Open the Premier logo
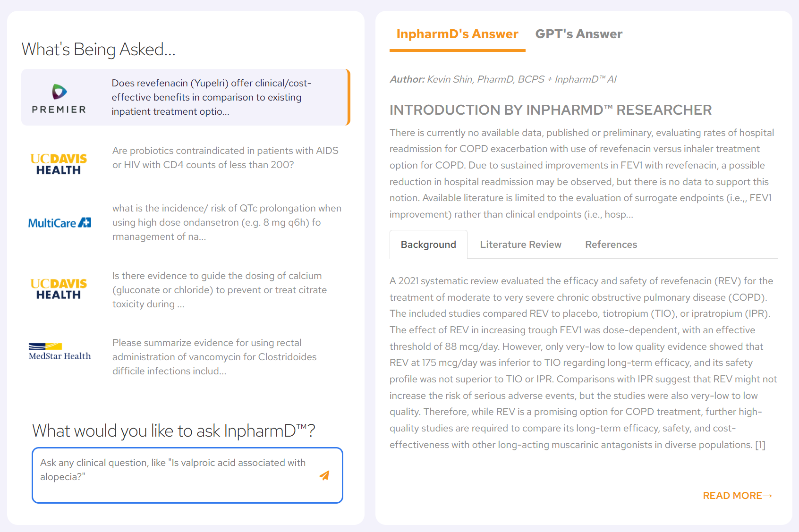 click(x=59, y=98)
